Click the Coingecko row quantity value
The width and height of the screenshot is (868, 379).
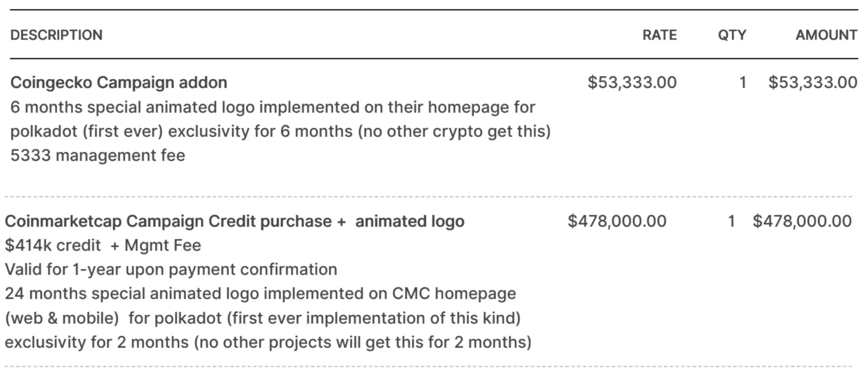click(x=743, y=82)
